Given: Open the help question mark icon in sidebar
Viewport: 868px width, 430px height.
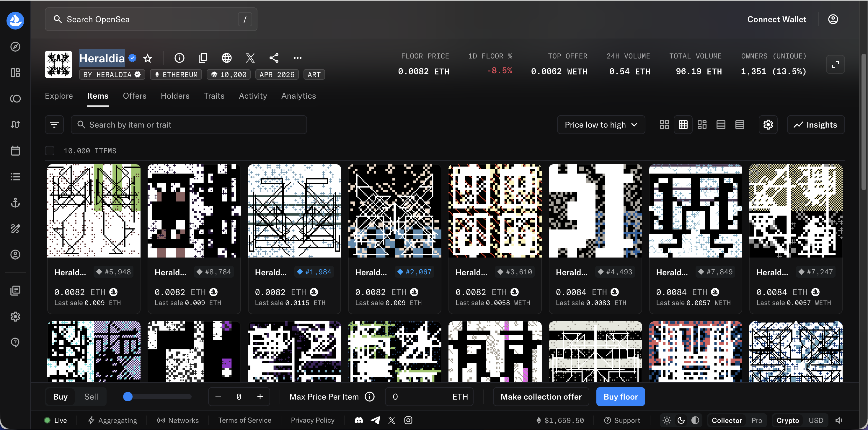Looking at the screenshot, I should coord(15,342).
